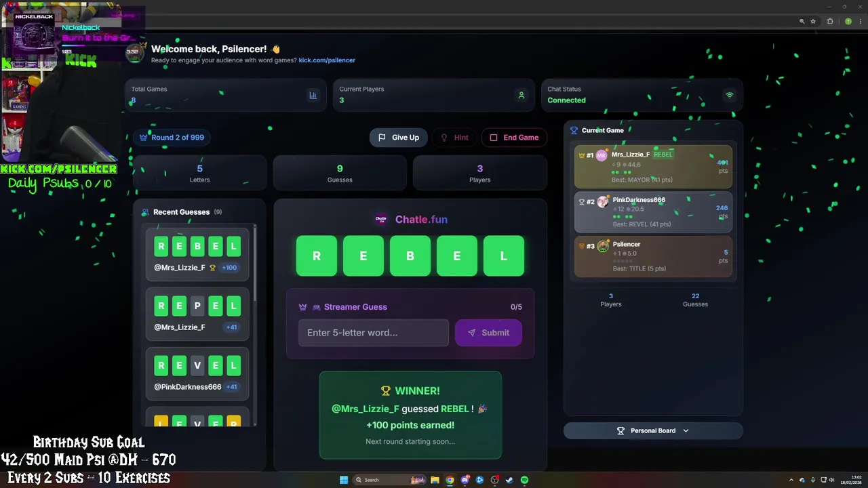Screen dimensions: 868x488
Task: Open the browser Extensions puzzle icon
Action: pyautogui.click(x=830, y=22)
